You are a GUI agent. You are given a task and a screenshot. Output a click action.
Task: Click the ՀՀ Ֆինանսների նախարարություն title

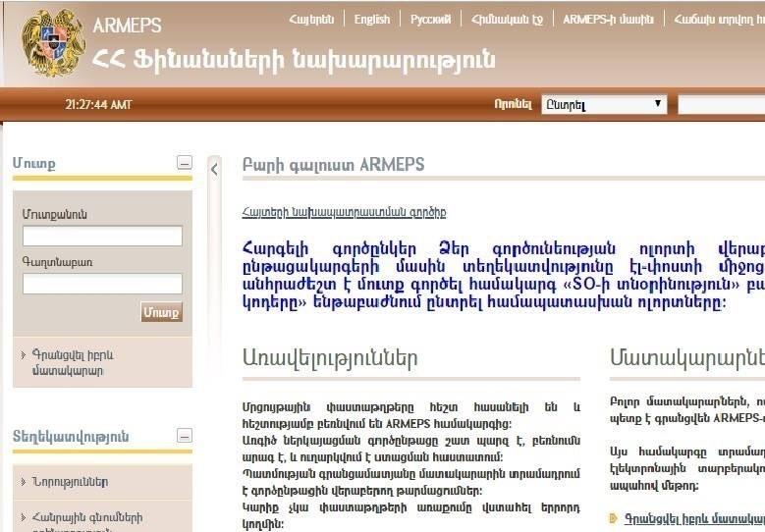click(294, 61)
